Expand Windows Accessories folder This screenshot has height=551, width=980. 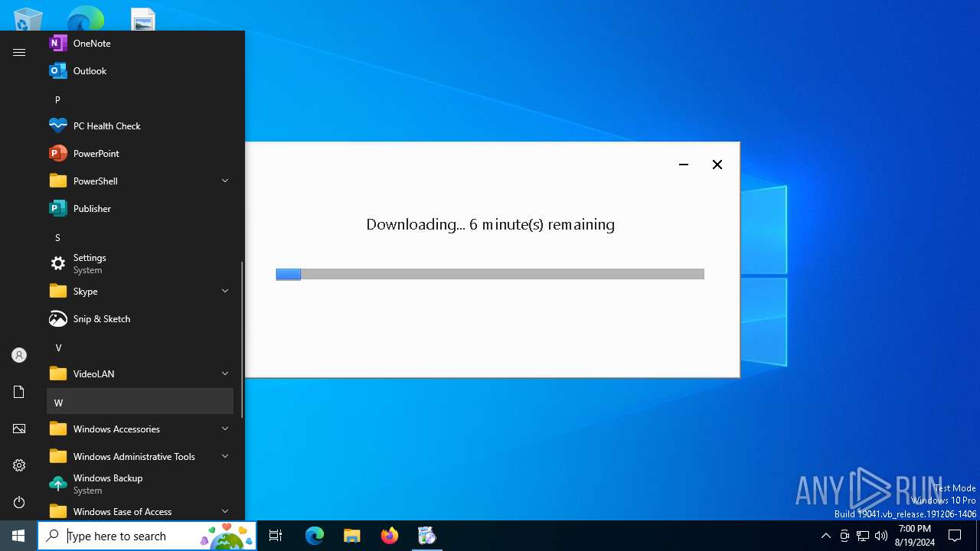tap(140, 429)
